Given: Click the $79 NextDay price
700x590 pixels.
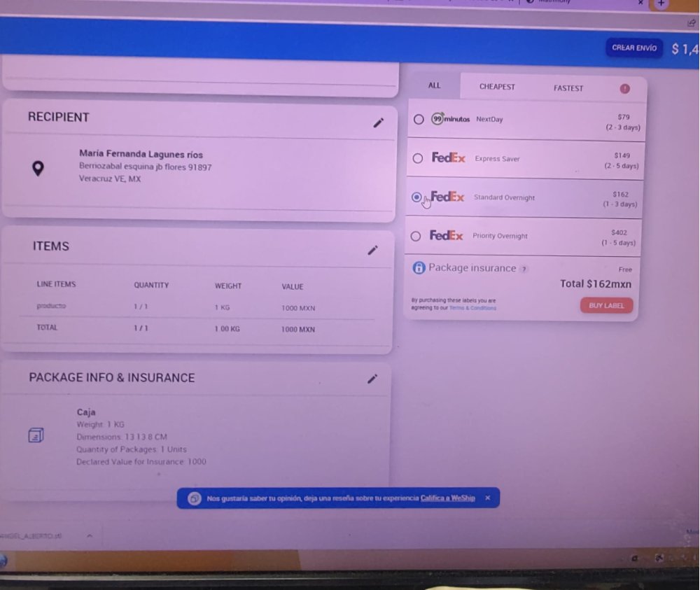Looking at the screenshot, I should (x=624, y=117).
